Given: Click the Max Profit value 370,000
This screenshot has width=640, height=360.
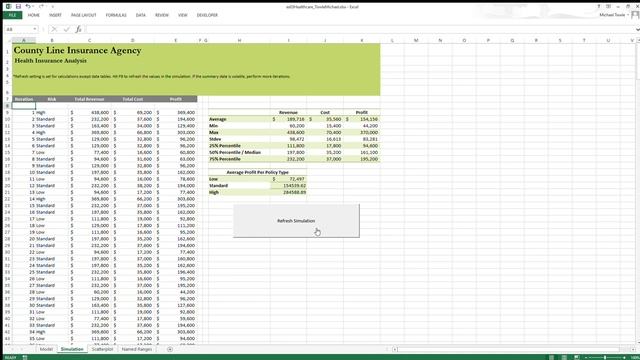Looking at the screenshot, I should point(362,132).
